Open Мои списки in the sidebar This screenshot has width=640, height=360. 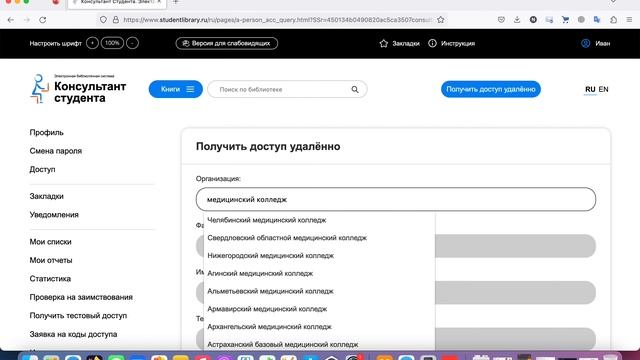50,242
